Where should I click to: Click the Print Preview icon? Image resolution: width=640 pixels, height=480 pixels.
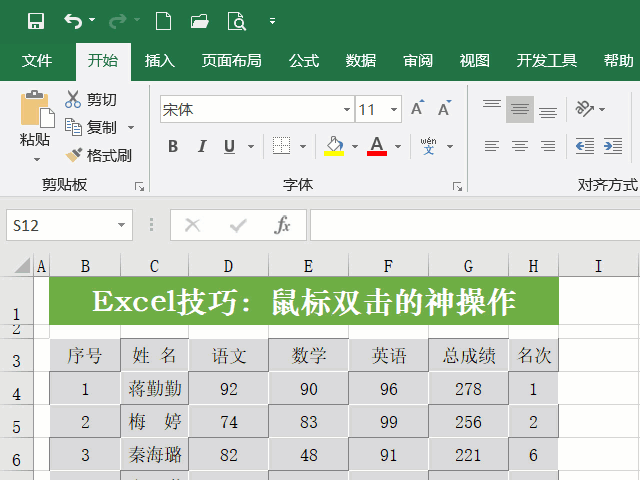(x=237, y=21)
